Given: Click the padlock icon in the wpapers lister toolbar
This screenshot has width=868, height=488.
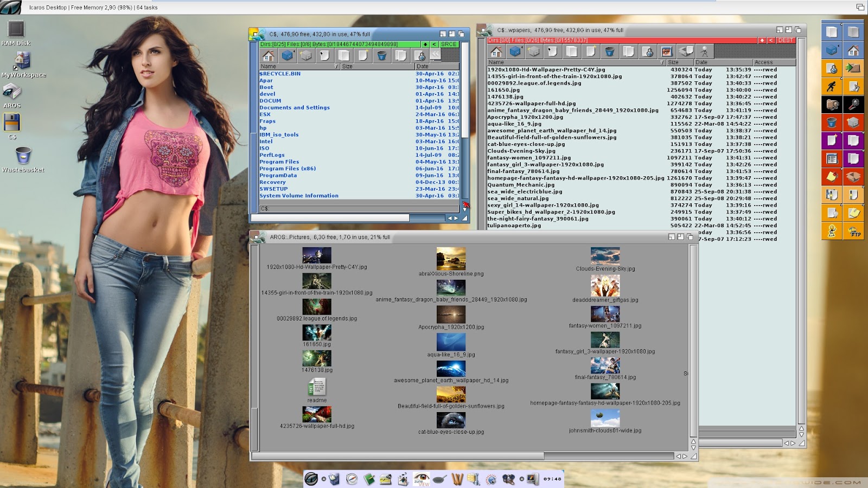Looking at the screenshot, I should (x=648, y=52).
